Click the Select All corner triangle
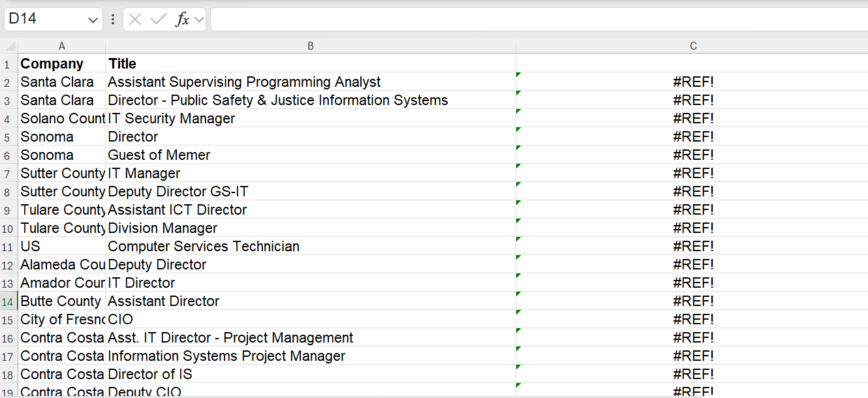 9,46
